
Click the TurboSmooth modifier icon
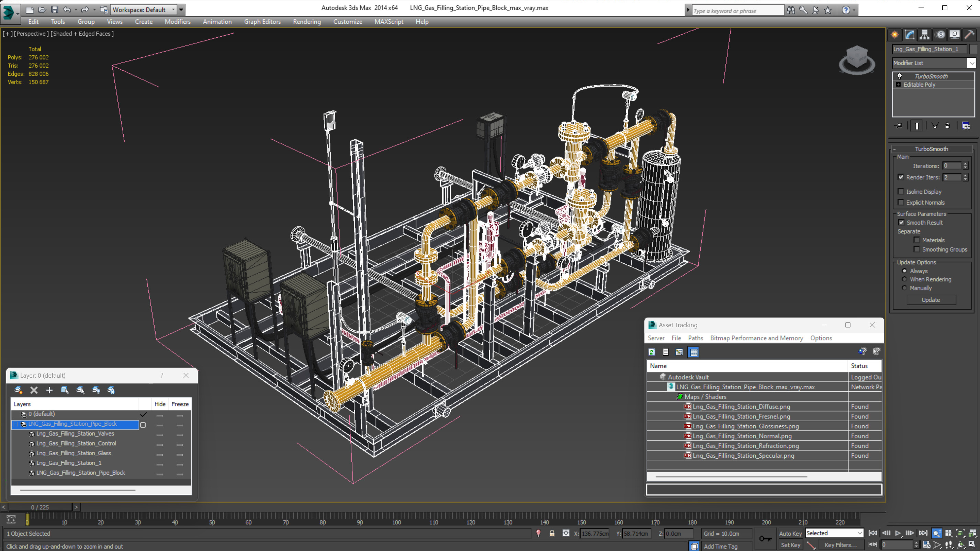(x=899, y=75)
